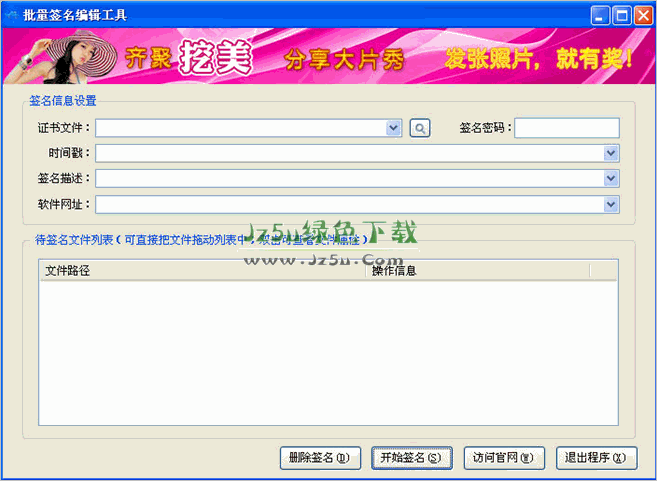This screenshot has width=657, height=481.
Task: Click the pink 齐聚挖美 advertisement banner
Action: pyautogui.click(x=328, y=57)
